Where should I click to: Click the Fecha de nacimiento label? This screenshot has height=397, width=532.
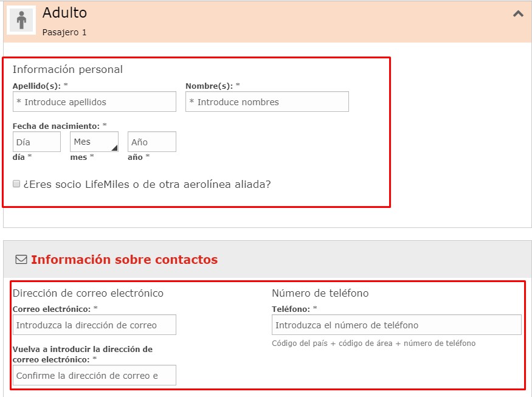[56, 126]
